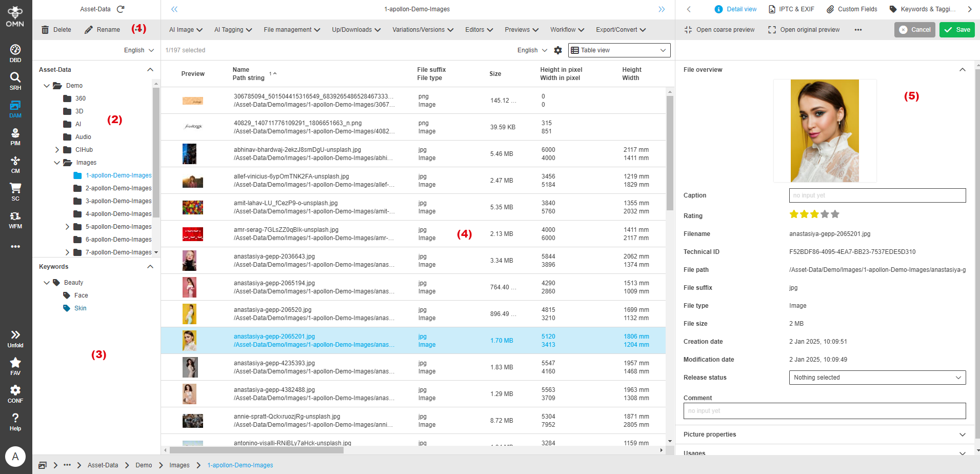Expand the CIHub folder in the tree

tap(57, 149)
